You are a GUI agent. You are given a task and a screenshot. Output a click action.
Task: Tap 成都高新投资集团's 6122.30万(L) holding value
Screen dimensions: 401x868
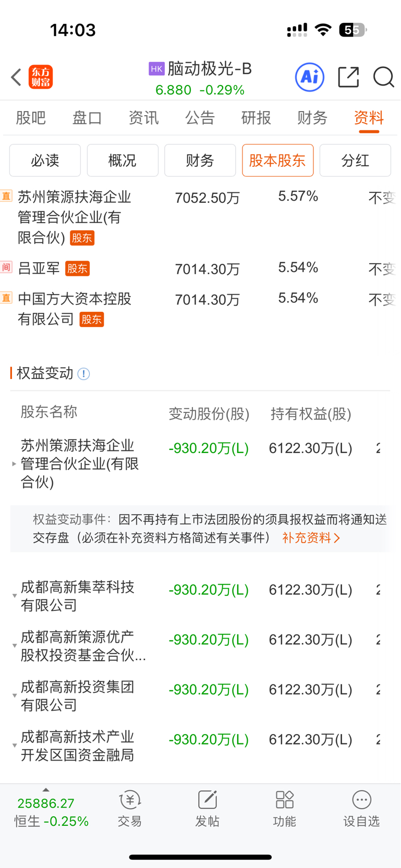[311, 690]
